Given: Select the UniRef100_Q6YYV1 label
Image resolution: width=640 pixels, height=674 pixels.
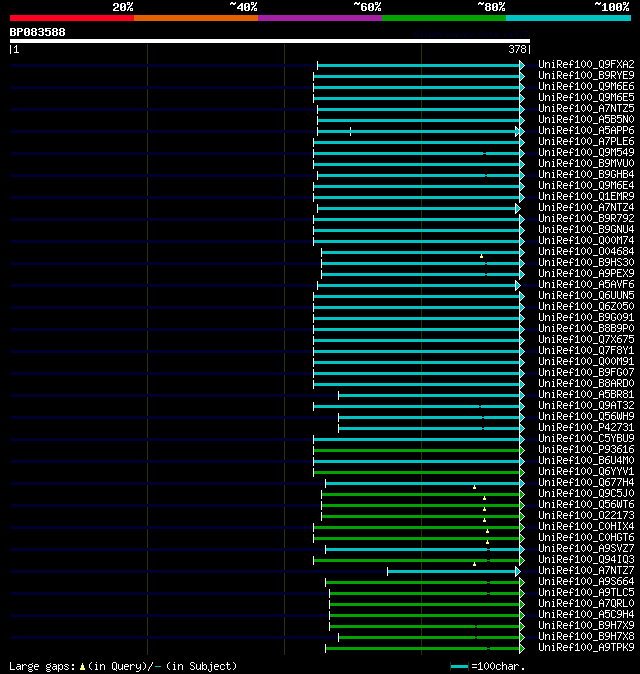Looking at the screenshot, I should pos(586,472).
